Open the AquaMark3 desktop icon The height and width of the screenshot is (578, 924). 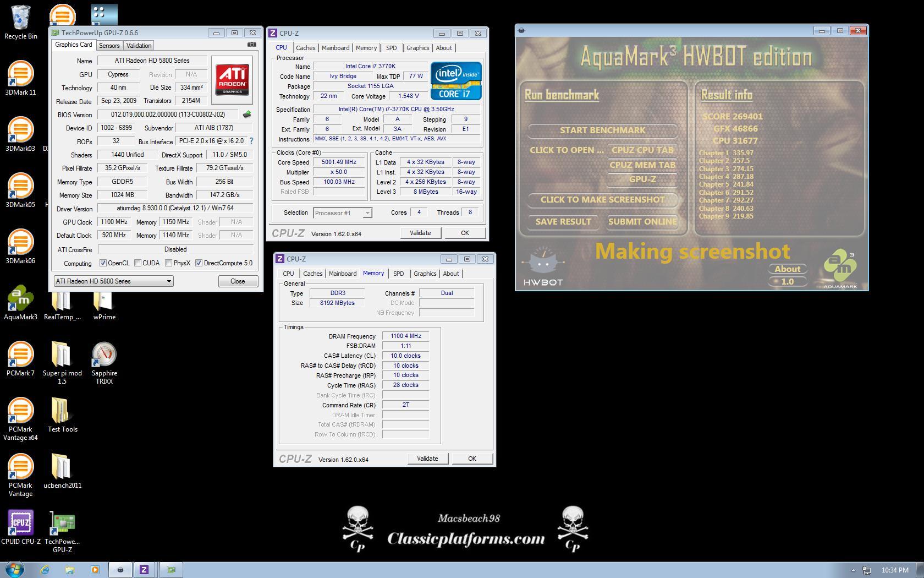click(x=20, y=303)
